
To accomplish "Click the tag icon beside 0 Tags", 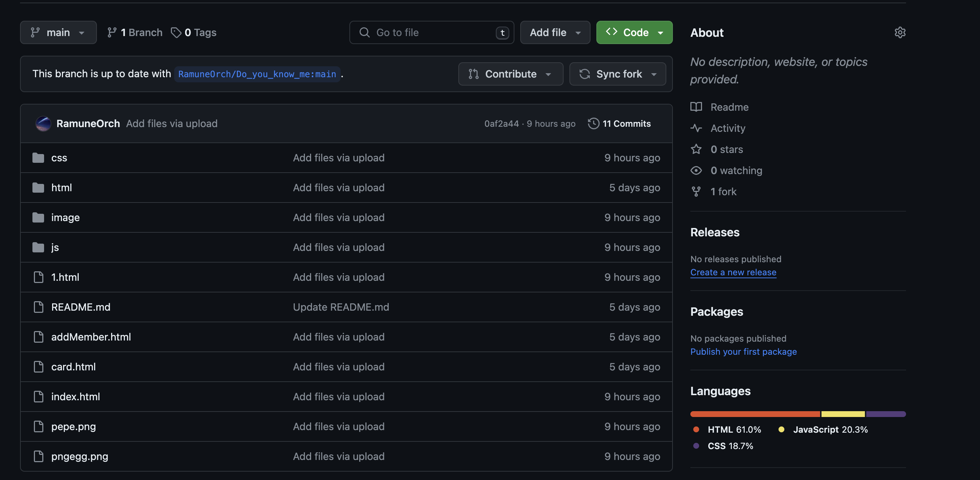I will [176, 33].
